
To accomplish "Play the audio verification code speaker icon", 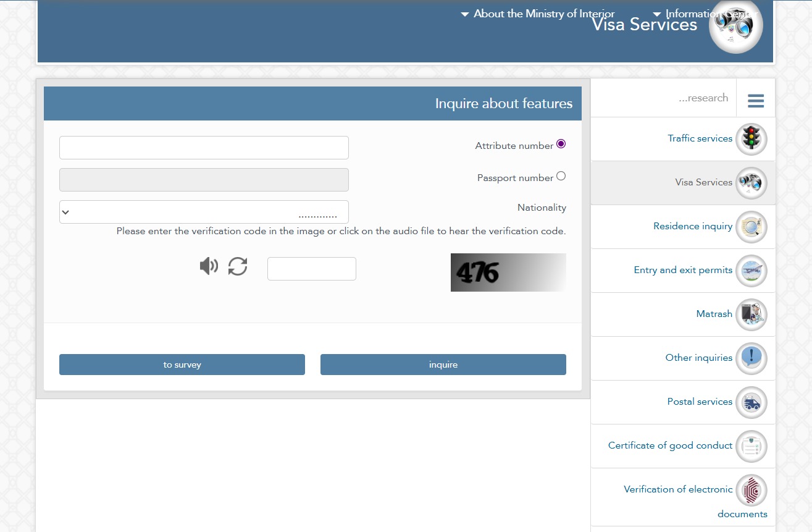I will 209,266.
